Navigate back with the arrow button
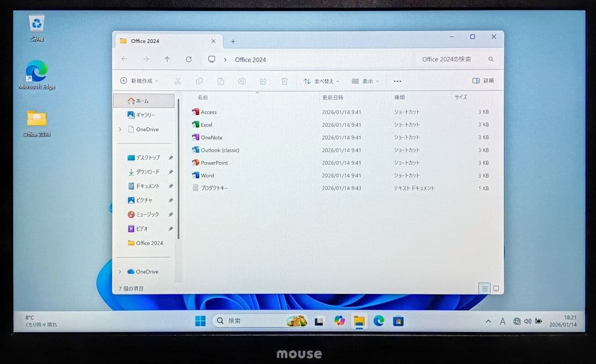596x364 pixels. [124, 59]
